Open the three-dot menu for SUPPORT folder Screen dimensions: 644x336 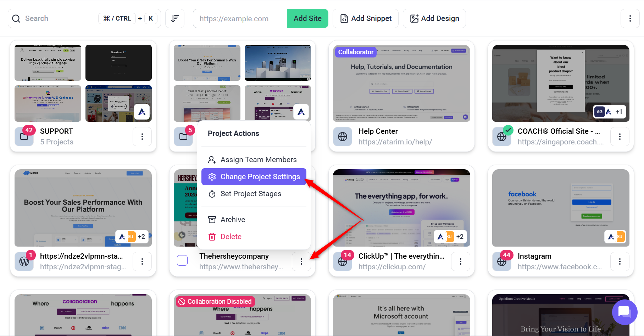pyautogui.click(x=142, y=137)
